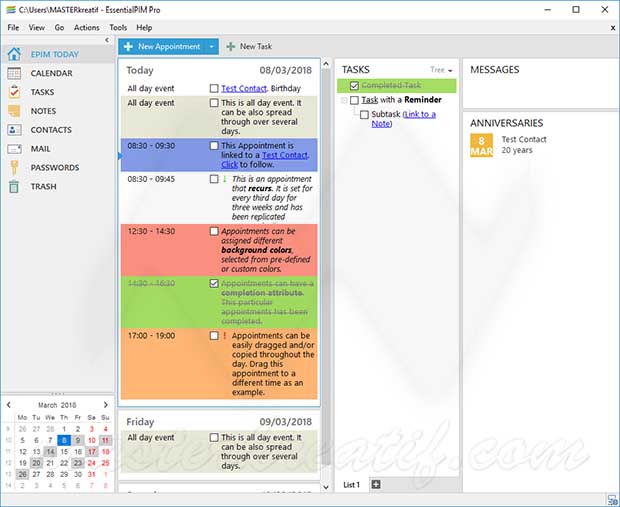The image size is (620, 507).
Task: Click the add task list plus icon
Action: (376, 484)
